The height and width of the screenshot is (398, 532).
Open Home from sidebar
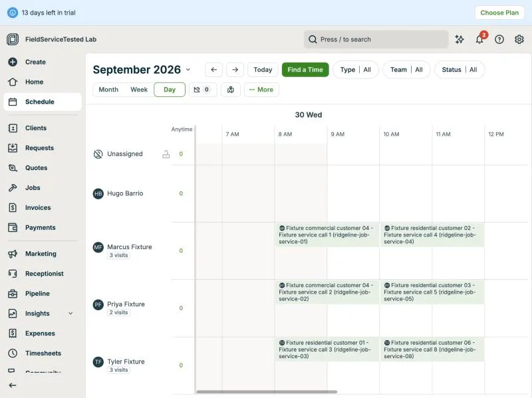pyautogui.click(x=34, y=82)
